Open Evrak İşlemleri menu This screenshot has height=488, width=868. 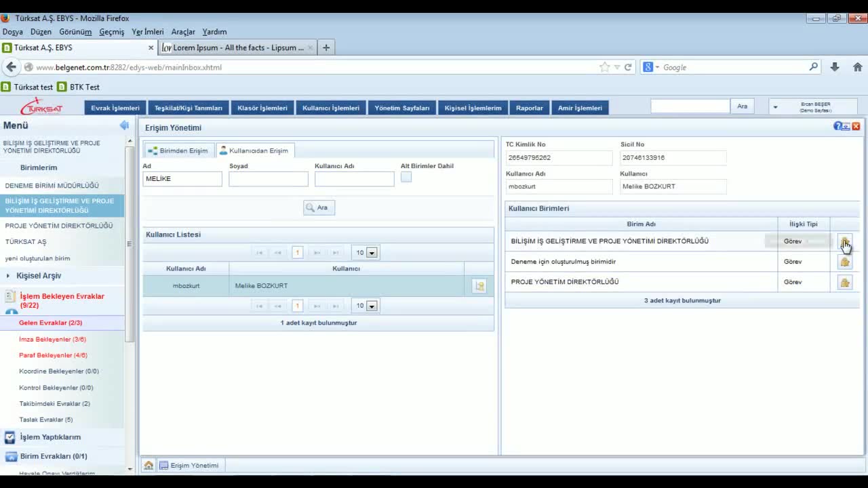point(115,108)
